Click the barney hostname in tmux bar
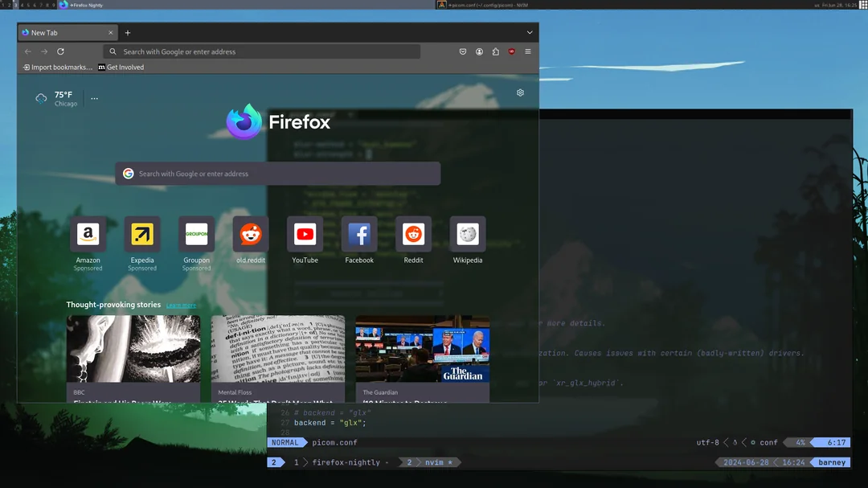Screen dimensions: 868x488 click(x=832, y=462)
